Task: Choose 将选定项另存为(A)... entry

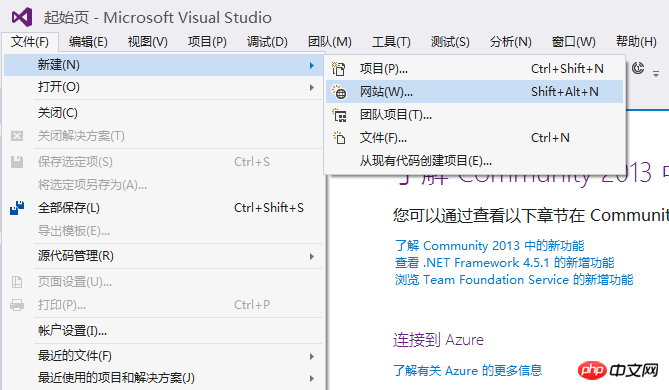Action: click(x=163, y=185)
